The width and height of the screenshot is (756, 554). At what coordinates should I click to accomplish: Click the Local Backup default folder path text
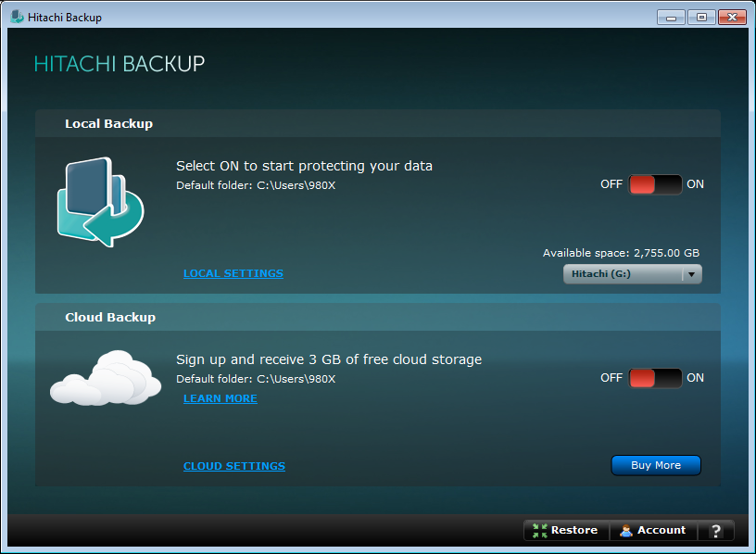click(x=256, y=185)
